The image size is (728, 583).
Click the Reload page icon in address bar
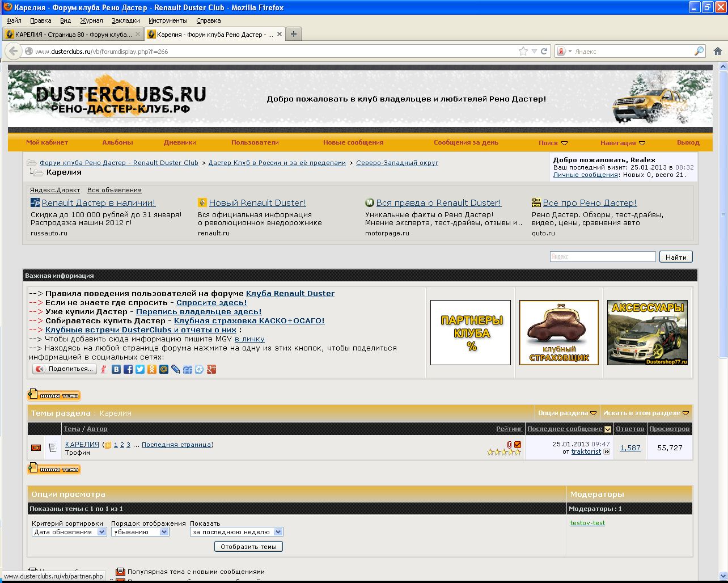[544, 51]
